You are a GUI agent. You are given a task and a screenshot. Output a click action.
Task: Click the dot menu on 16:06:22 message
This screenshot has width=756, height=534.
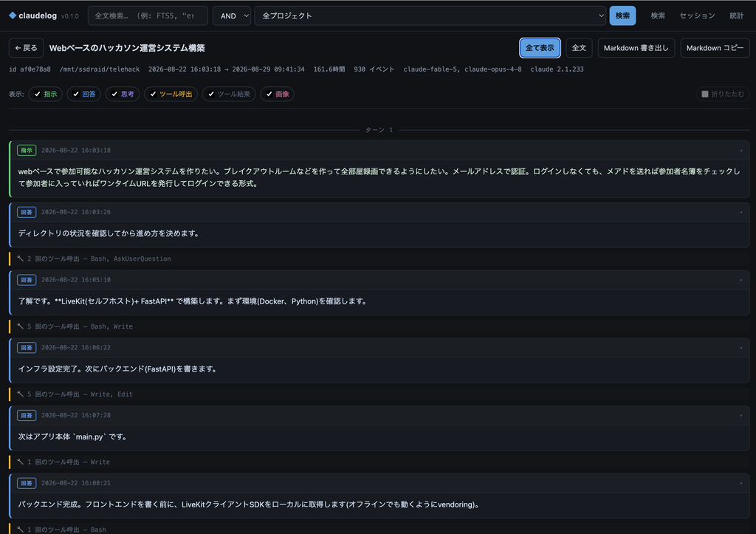pyautogui.click(x=741, y=348)
